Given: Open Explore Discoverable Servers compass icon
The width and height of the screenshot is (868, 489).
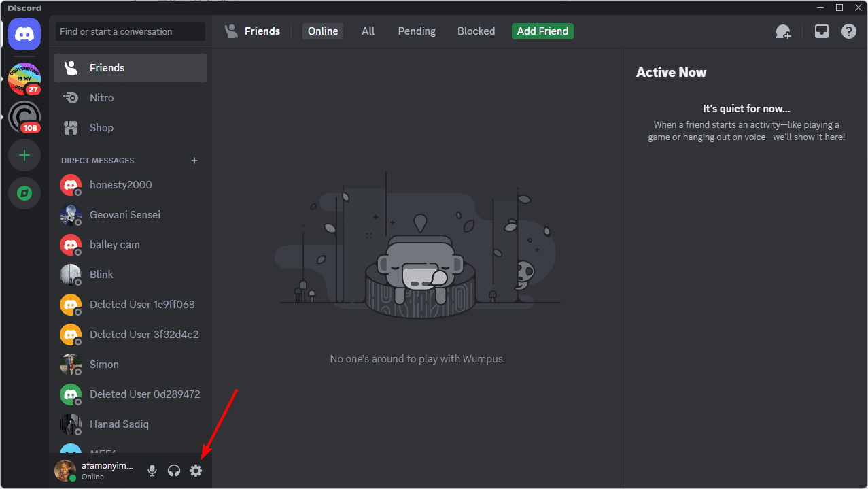Looking at the screenshot, I should (24, 193).
